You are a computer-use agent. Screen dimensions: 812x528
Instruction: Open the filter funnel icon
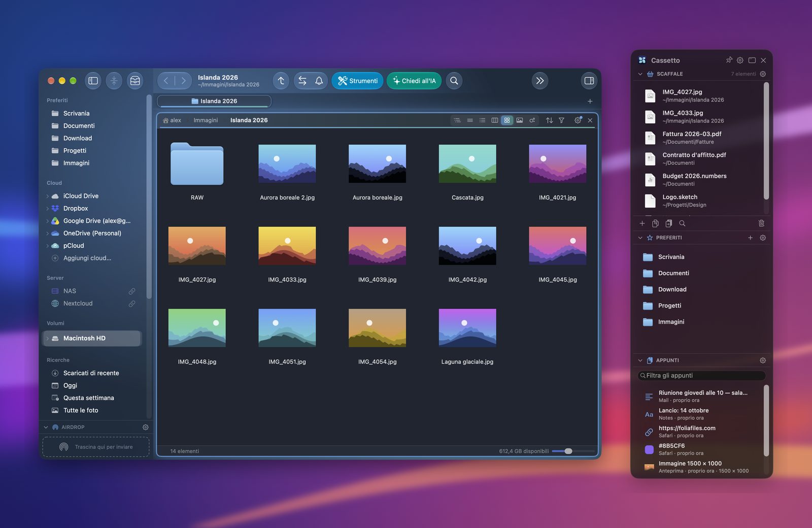pos(562,120)
